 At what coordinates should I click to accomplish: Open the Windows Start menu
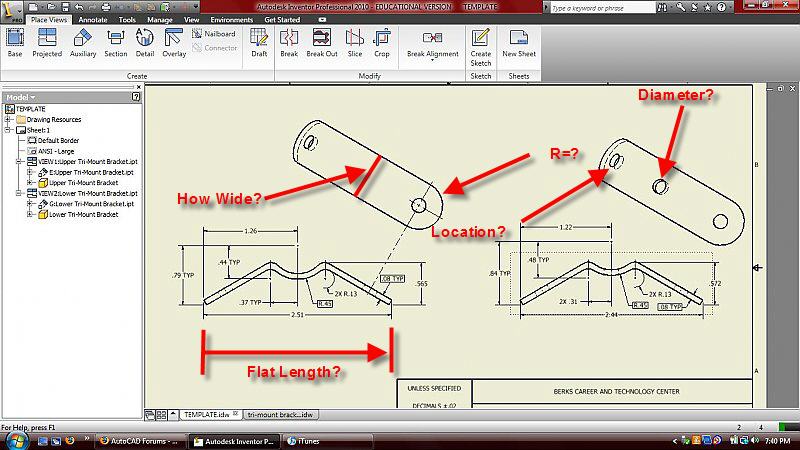pos(16,440)
